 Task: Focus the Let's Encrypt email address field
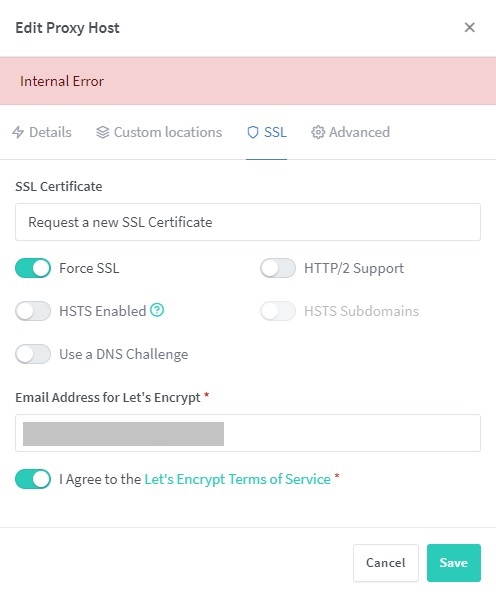248,433
